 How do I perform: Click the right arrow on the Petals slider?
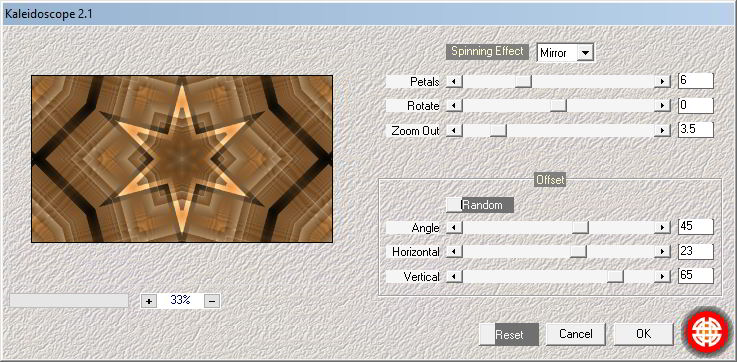tap(662, 82)
